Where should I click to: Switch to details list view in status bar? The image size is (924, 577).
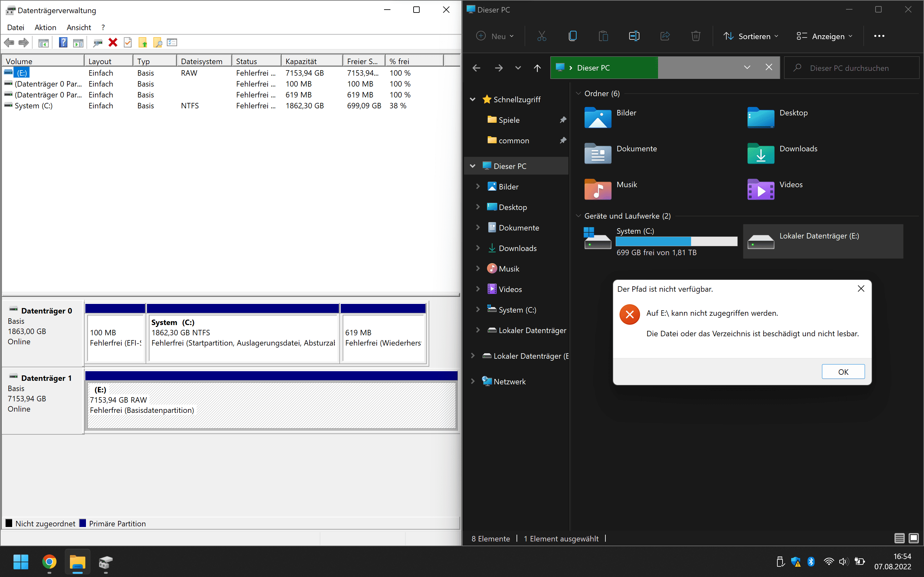[899, 538]
